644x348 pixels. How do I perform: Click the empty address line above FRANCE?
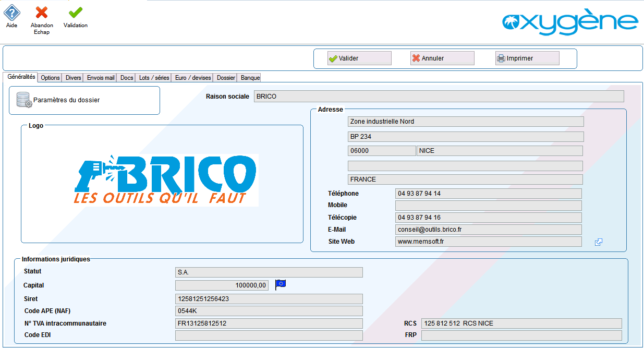click(465, 166)
